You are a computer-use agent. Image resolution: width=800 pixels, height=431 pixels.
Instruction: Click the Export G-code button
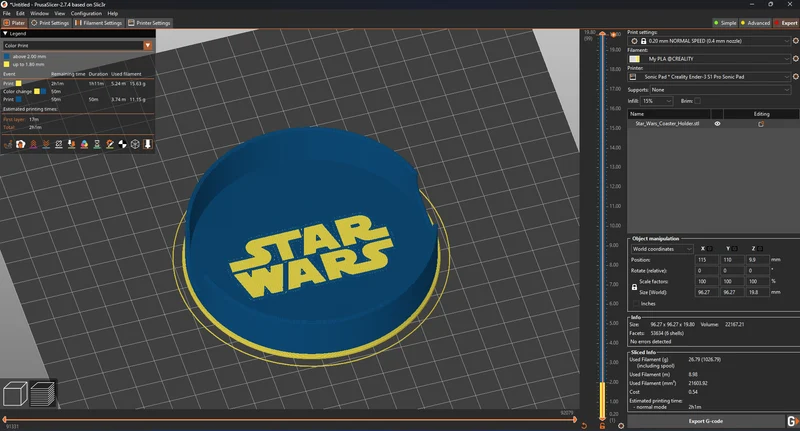click(x=706, y=421)
